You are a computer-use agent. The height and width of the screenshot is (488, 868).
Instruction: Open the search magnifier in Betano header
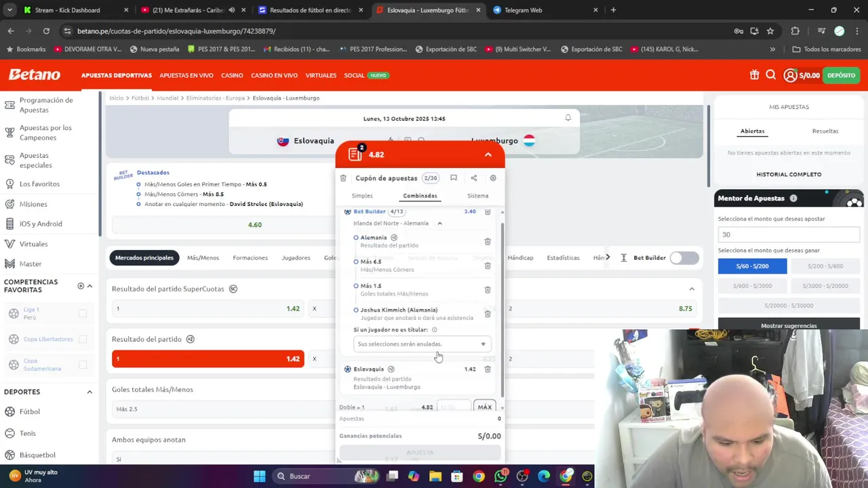771,75
